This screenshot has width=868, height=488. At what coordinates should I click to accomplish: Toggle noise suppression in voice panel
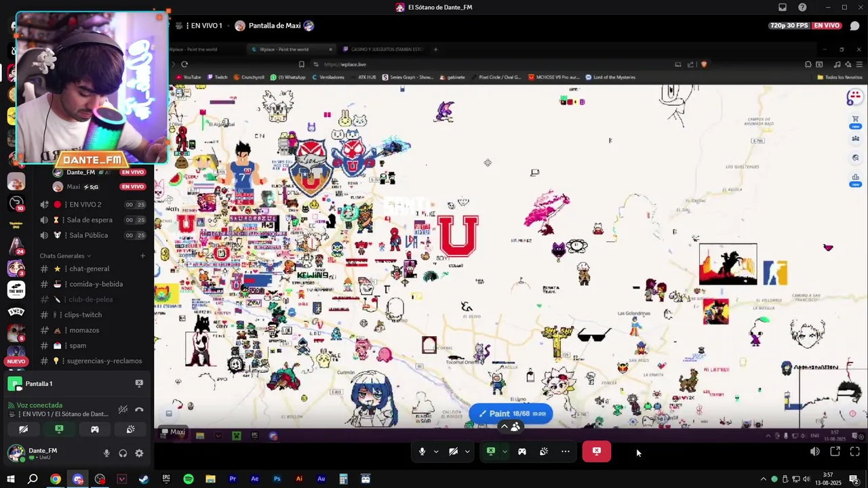pyautogui.click(x=123, y=409)
